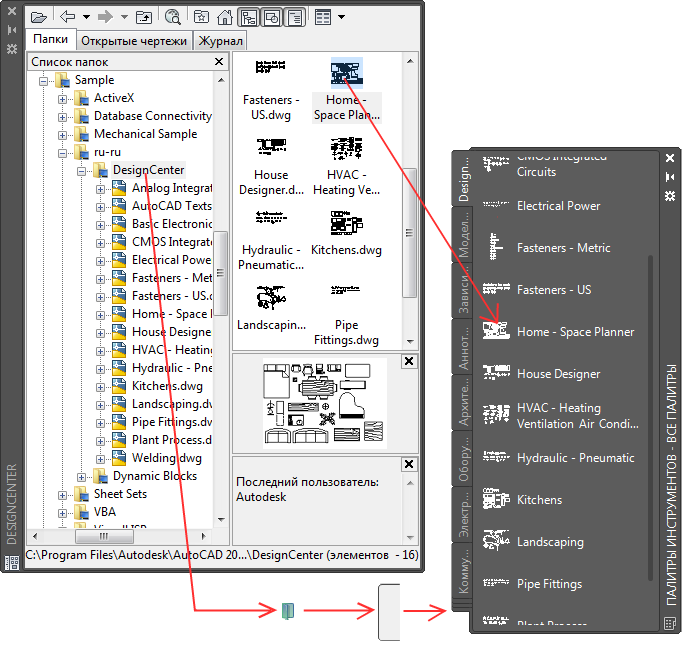This screenshot has width=682, height=646.
Task: Open the Views dropdown arrow
Action: (x=341, y=17)
